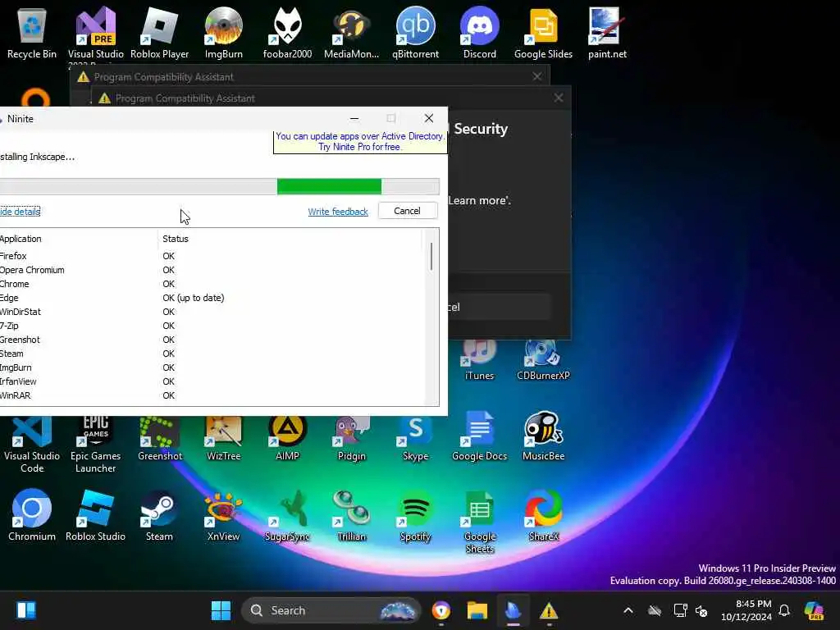Click the 'OK (up to date)' status

click(194, 298)
